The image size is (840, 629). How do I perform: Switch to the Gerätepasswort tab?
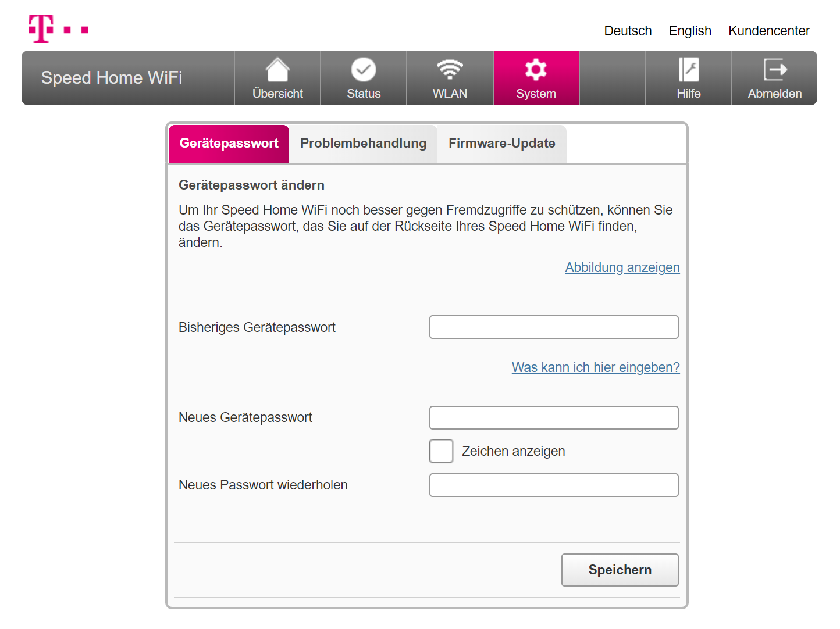tap(229, 144)
